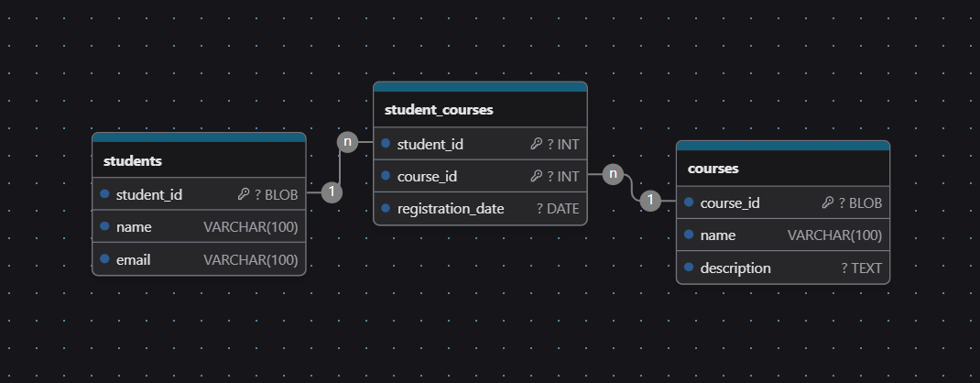Click the blue dot beside students email field
Image resolution: width=980 pixels, height=383 pixels.
coord(104,258)
